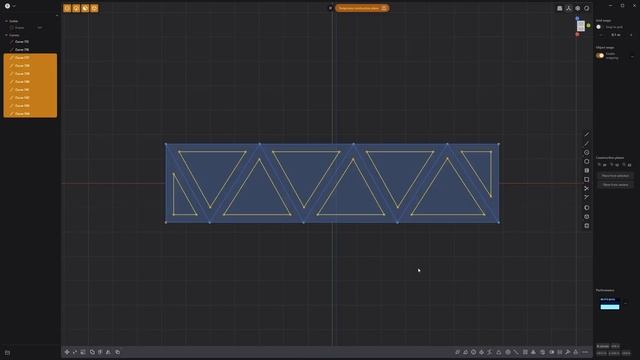Select the scissors Trim tool
Image resolution: width=640 pixels, height=360 pixels.
pos(587,189)
